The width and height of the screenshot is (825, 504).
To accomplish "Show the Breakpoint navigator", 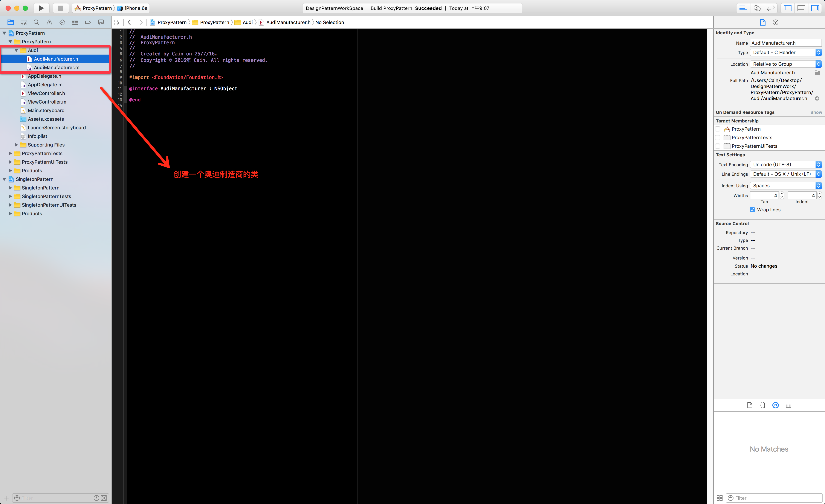I will (88, 22).
